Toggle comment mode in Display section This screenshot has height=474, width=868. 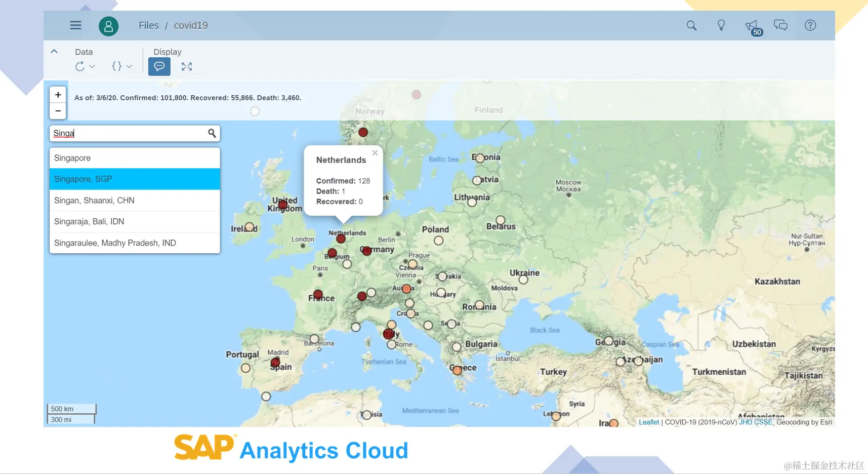pyautogui.click(x=159, y=66)
